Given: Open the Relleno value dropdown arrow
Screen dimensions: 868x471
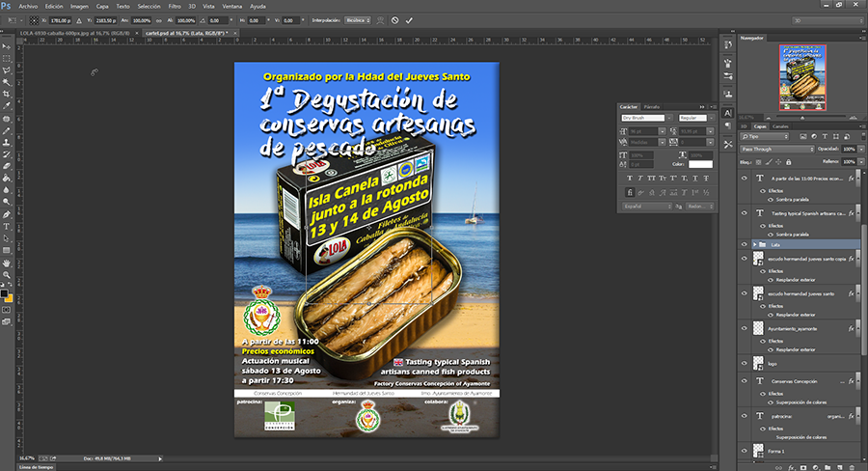Looking at the screenshot, I should 861,162.
